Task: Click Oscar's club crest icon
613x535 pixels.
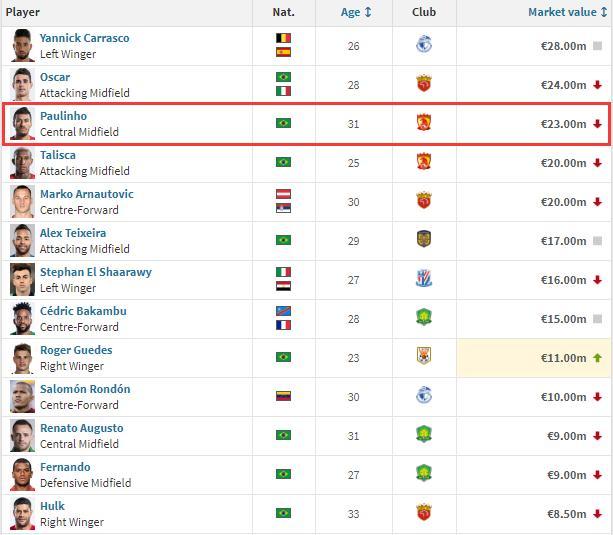Action: pos(424,84)
